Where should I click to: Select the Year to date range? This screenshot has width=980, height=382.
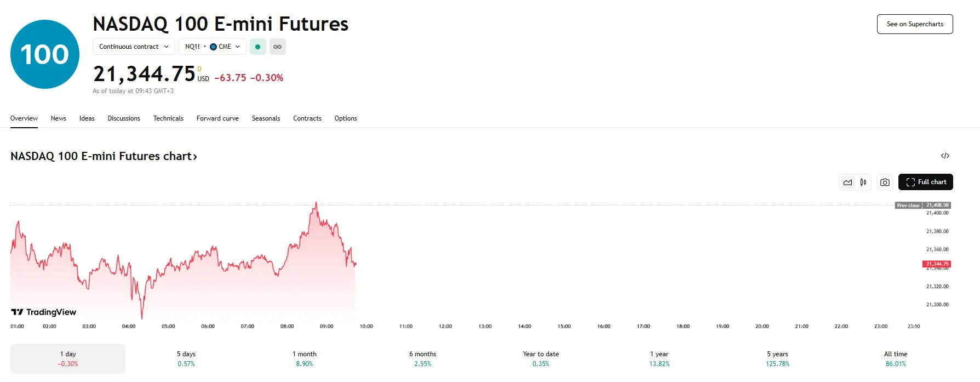pyautogui.click(x=541, y=358)
